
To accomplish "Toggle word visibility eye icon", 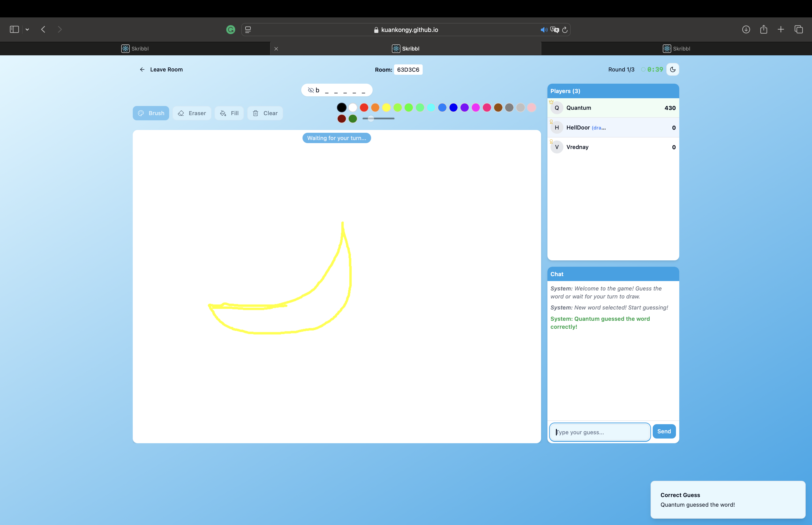I will click(311, 90).
